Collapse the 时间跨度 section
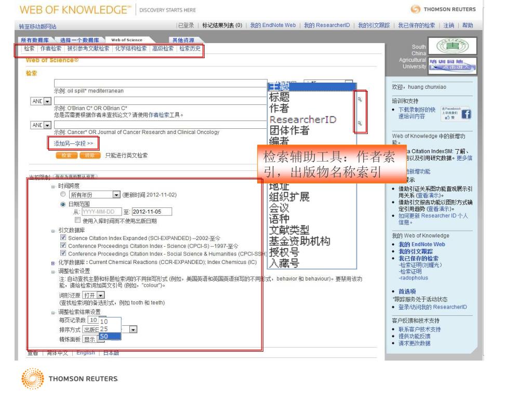532x399 pixels. (x=53, y=187)
